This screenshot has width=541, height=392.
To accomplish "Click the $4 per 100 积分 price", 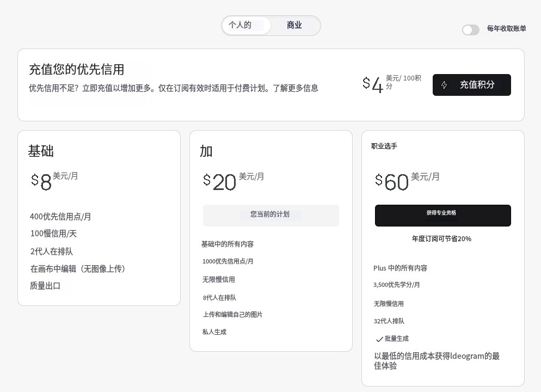I will (x=391, y=84).
